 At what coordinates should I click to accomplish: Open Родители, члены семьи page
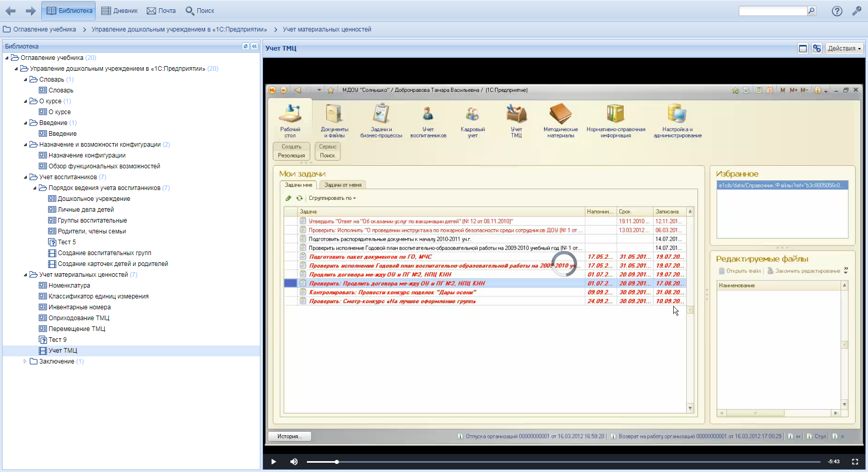92,231
